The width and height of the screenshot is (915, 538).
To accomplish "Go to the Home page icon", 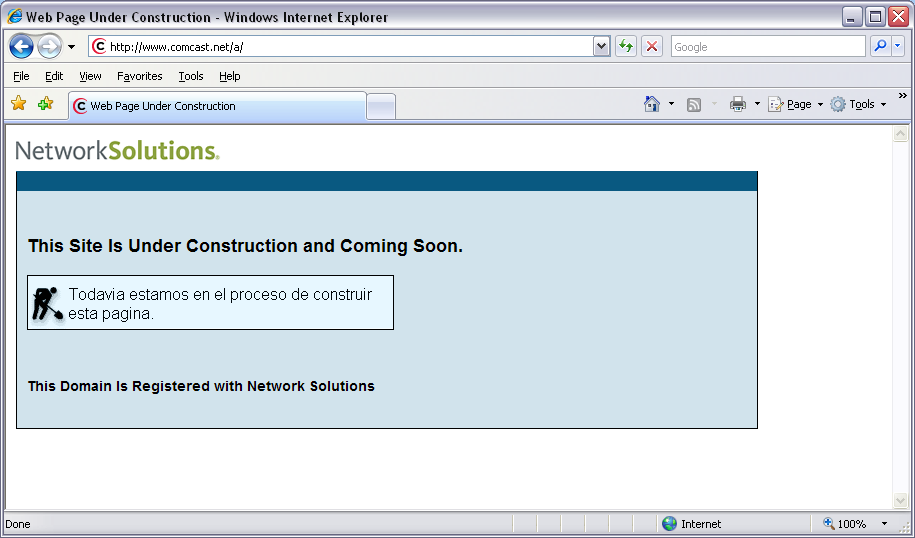I will (x=652, y=104).
